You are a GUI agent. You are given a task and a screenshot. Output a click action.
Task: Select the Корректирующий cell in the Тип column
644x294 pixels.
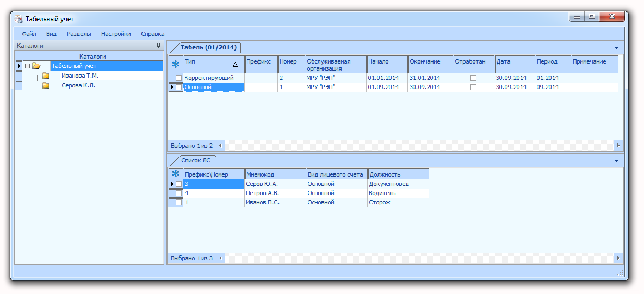coord(214,78)
